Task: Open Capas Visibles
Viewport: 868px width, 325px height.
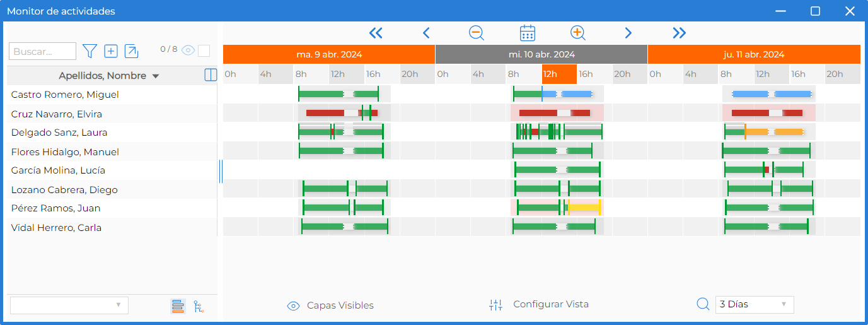Action: click(x=340, y=305)
